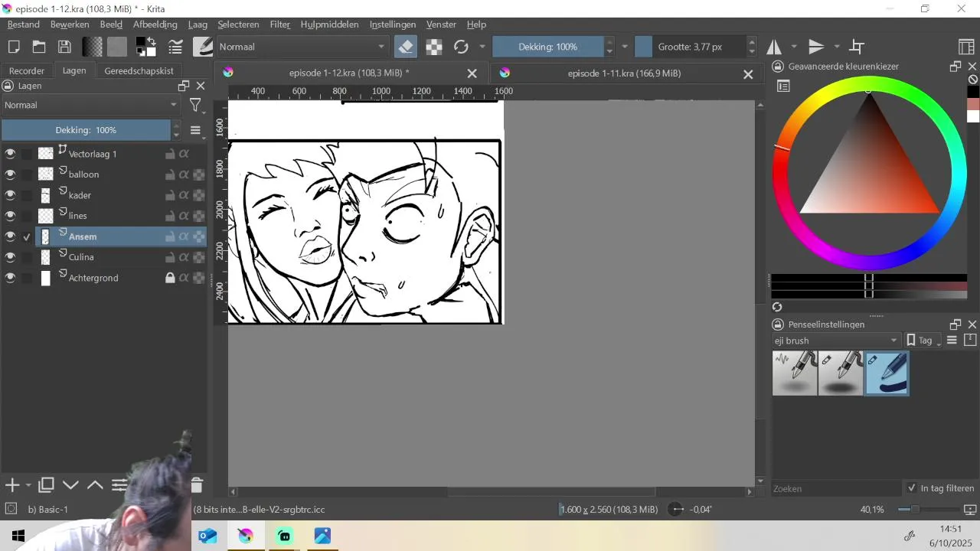The image size is (980, 551).
Task: Expand vertical mirror options arrow
Action: point(837,47)
